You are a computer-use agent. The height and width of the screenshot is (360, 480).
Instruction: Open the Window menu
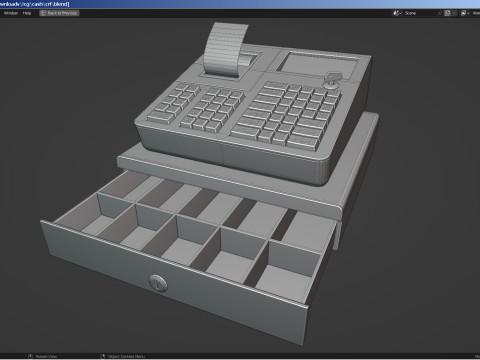coord(11,13)
